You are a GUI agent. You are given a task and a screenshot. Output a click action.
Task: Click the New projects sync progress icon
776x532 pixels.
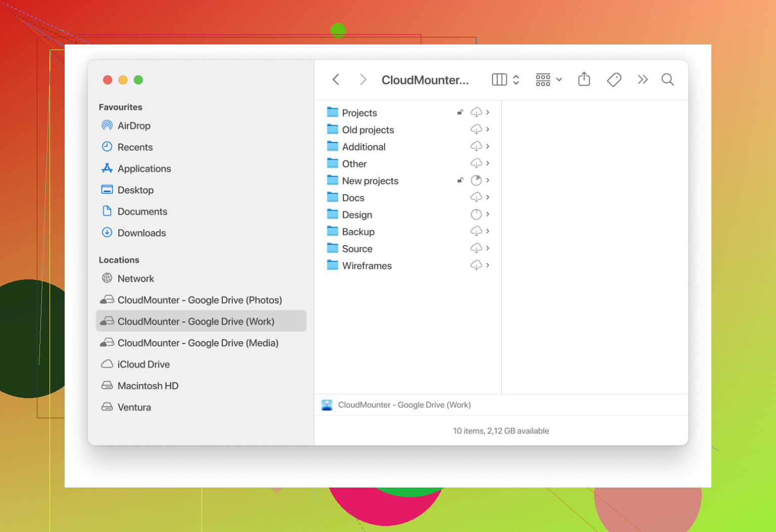[x=476, y=180]
